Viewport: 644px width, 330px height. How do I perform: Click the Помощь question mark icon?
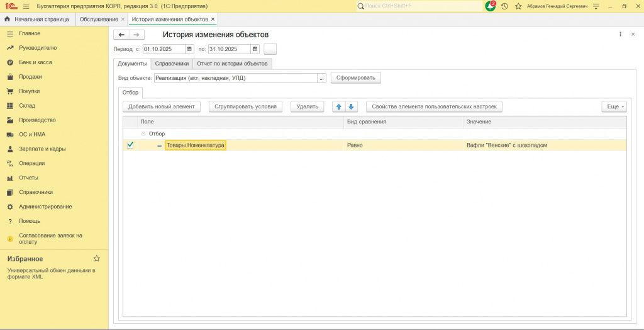(x=10, y=221)
